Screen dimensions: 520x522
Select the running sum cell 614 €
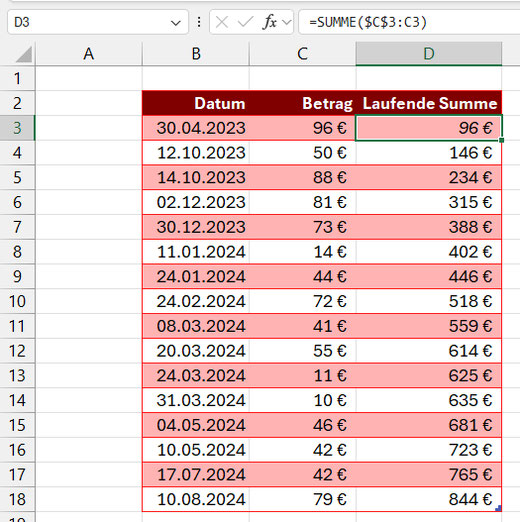pos(429,351)
